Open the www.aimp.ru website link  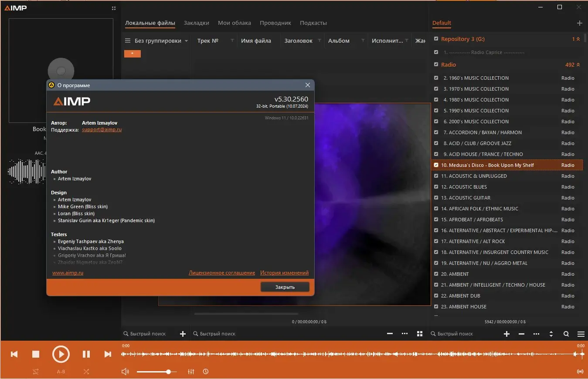click(x=68, y=273)
